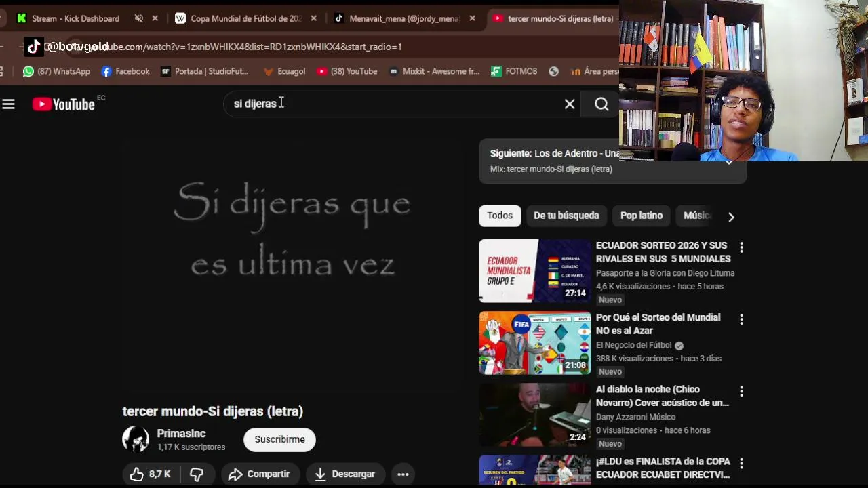Open the Facebook bookmark

(125, 71)
